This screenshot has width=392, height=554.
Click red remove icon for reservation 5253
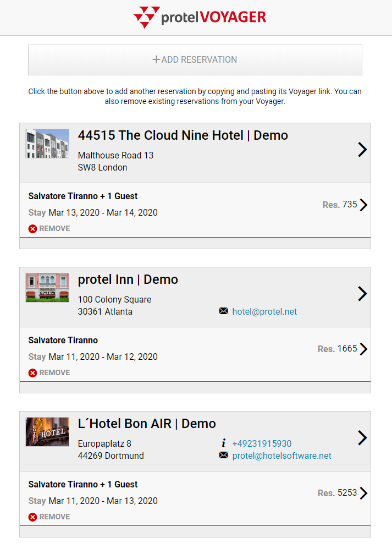(32, 517)
